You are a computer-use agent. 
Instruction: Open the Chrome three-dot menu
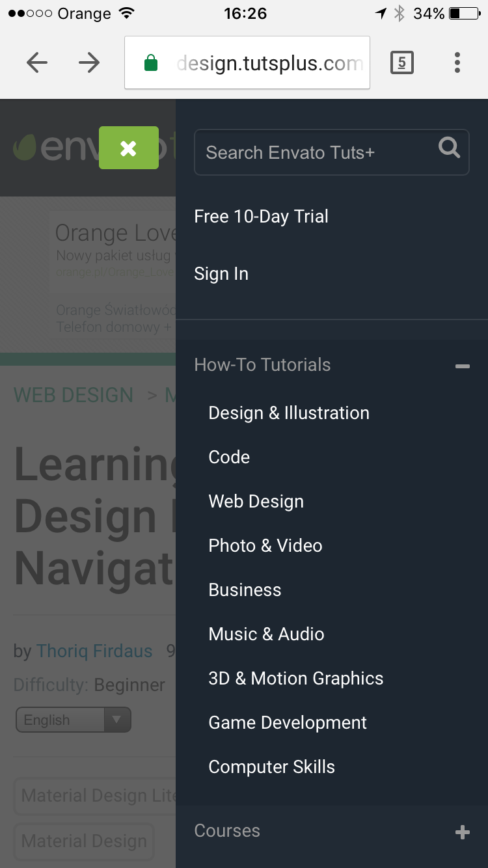click(457, 62)
